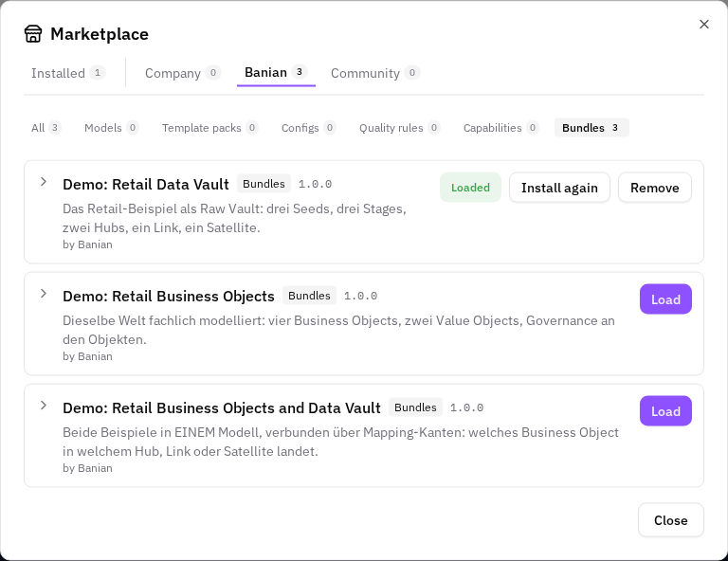The image size is (728, 561).
Task: Click description starting 'Dieselbe Welt fachlich modelliert'
Action: click(338, 330)
